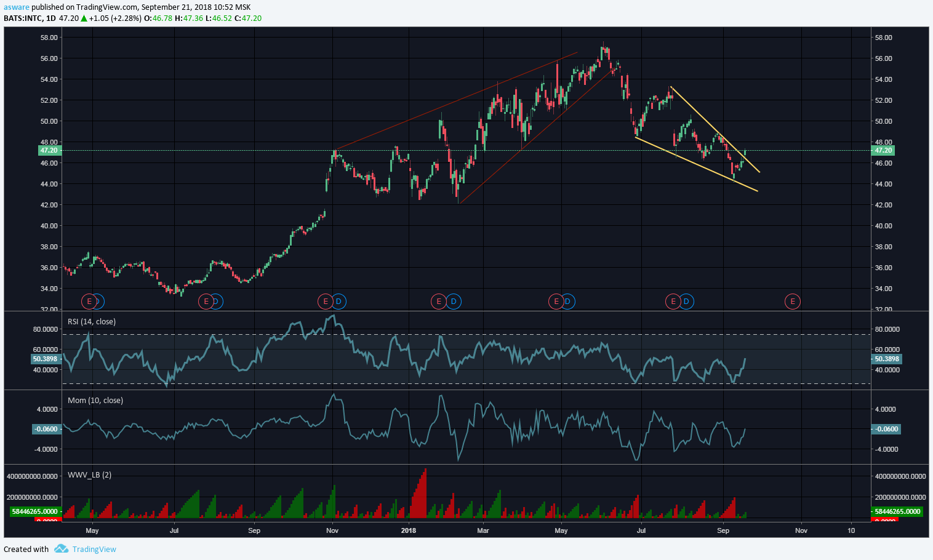This screenshot has width=933, height=560.
Task: Select the RSI (14, close) indicator label
Action: [x=92, y=322]
